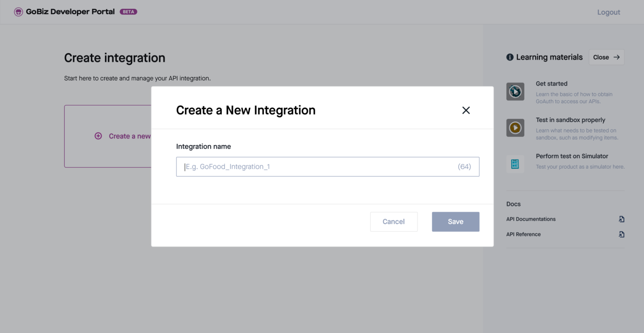Click the Learning materials info icon

tap(510, 57)
